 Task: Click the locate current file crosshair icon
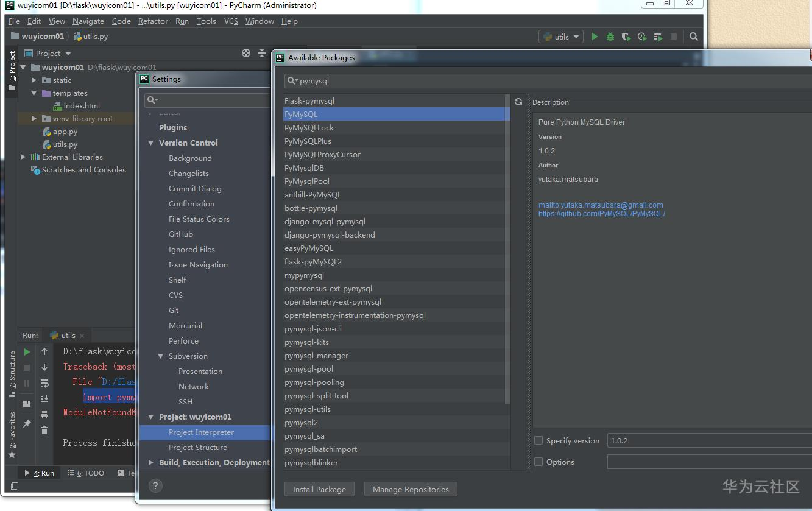[x=246, y=53]
